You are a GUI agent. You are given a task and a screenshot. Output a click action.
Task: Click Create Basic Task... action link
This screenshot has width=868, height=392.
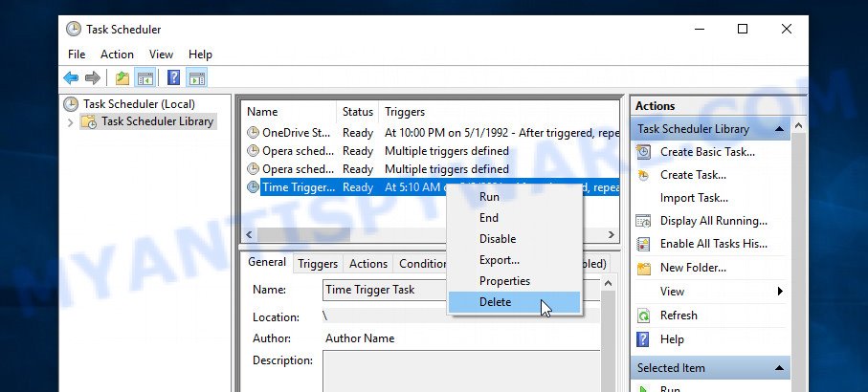click(707, 152)
